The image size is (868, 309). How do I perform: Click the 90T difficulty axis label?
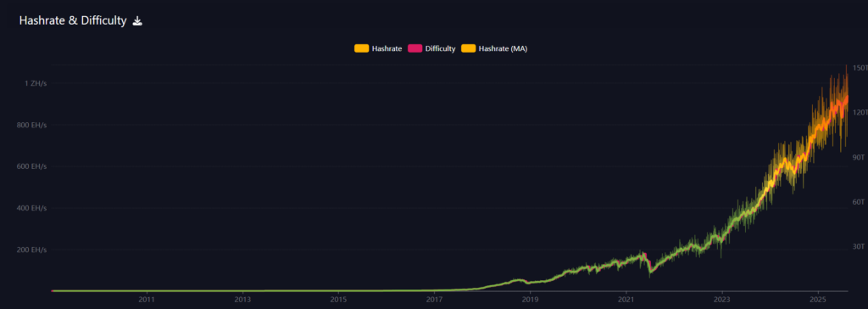pos(860,157)
